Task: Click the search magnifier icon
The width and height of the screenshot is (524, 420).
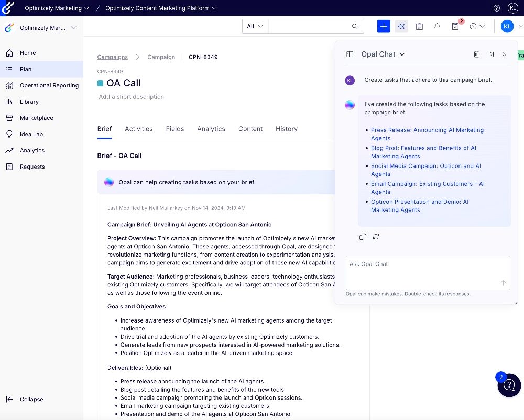Action: click(355, 26)
